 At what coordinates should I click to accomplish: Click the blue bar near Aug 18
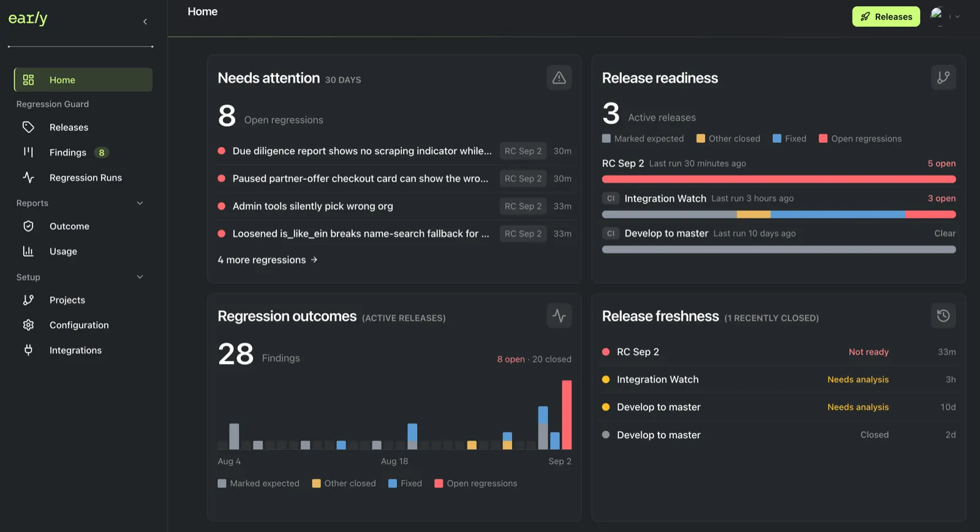pos(412,432)
